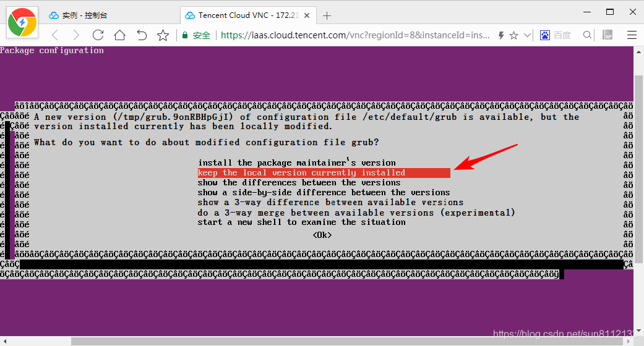Click the lightning speed mode icon
This screenshot has height=346, width=644.
(501, 35)
